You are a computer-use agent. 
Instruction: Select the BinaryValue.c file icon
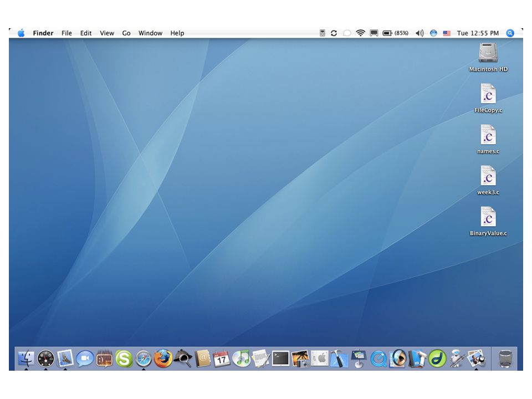tap(488, 217)
